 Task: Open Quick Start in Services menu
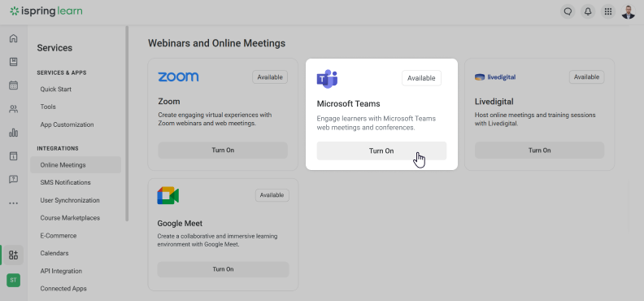56,89
